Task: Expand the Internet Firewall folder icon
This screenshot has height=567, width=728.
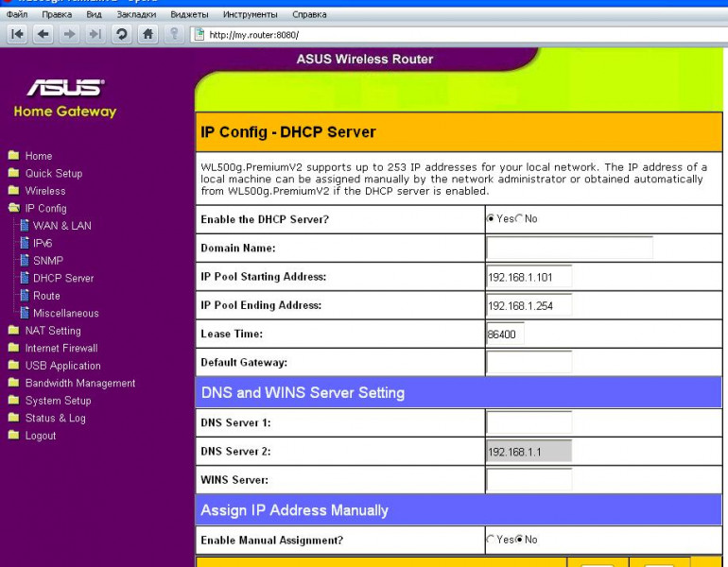Action: tap(14, 348)
